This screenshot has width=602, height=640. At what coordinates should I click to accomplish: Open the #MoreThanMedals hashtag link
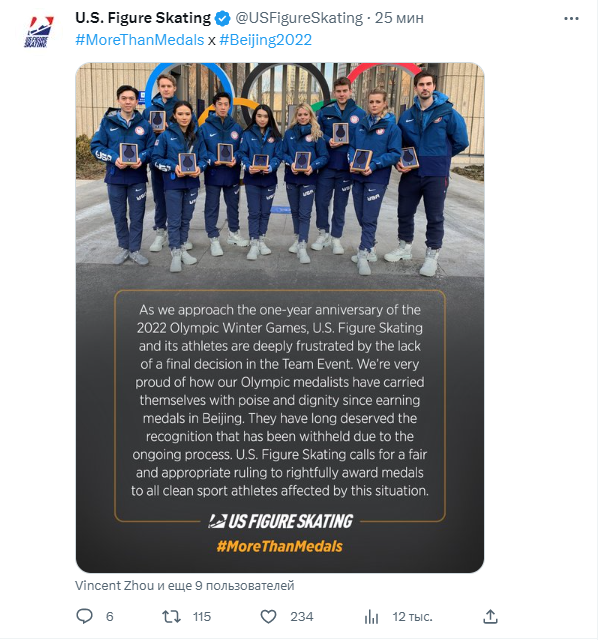140,40
